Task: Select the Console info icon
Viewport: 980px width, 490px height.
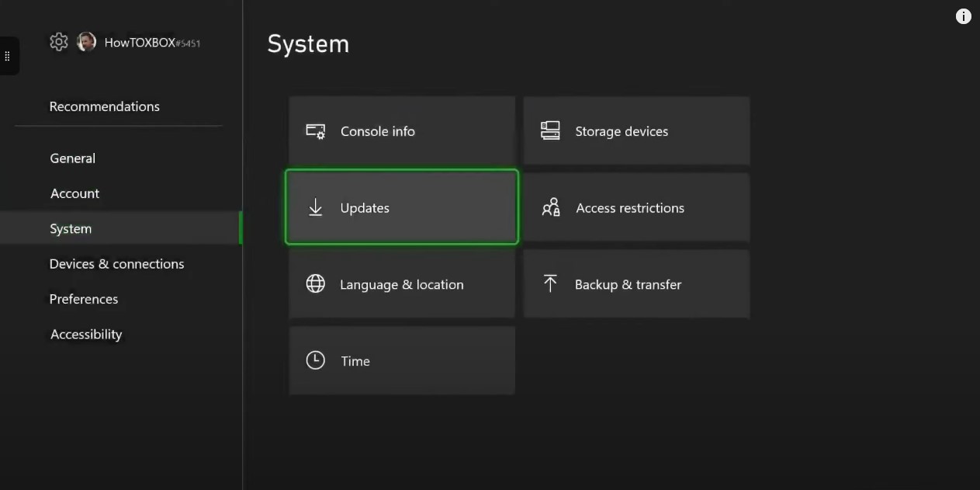Action: (315, 130)
